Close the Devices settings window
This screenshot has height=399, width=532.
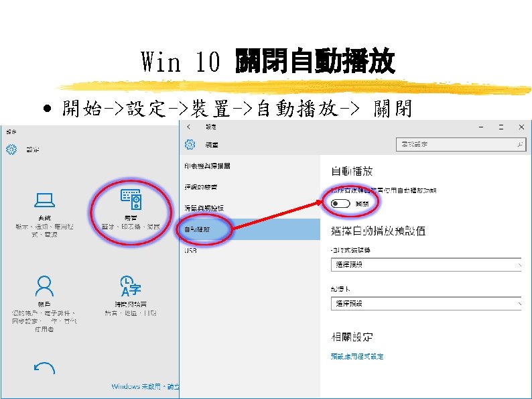521,127
